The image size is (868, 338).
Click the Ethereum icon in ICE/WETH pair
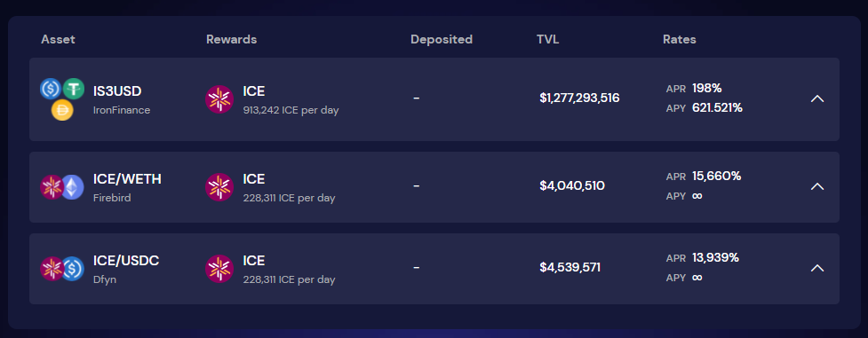73,187
